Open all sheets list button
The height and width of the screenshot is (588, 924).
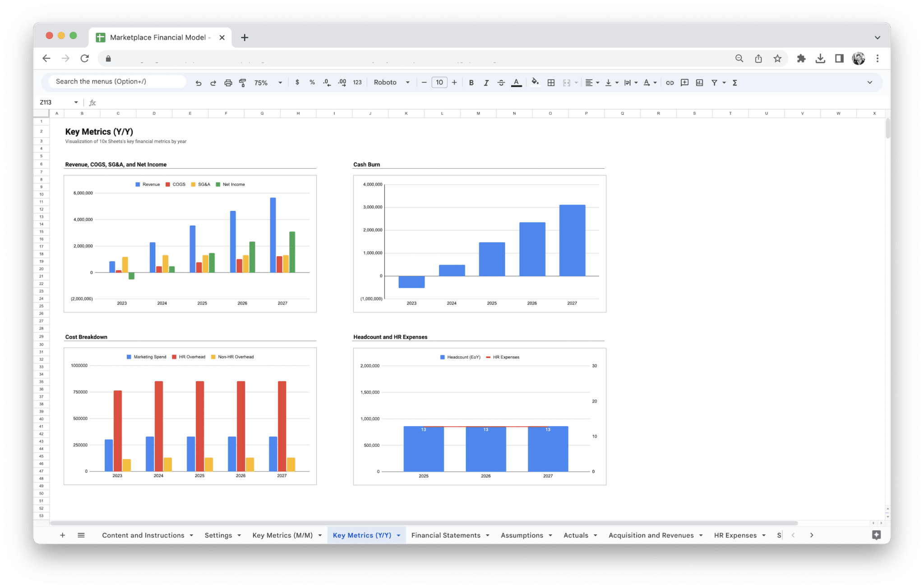[x=81, y=535]
